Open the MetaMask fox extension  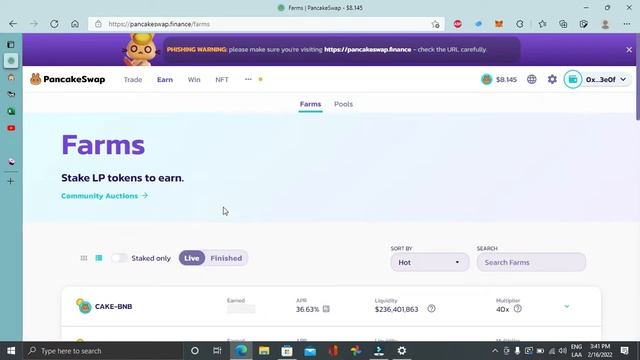tap(499, 24)
